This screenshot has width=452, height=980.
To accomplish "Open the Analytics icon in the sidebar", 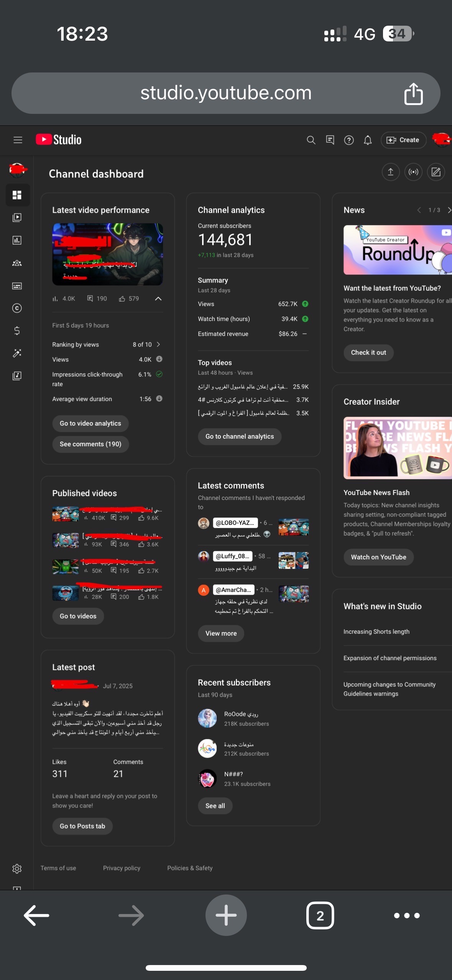I will click(17, 240).
